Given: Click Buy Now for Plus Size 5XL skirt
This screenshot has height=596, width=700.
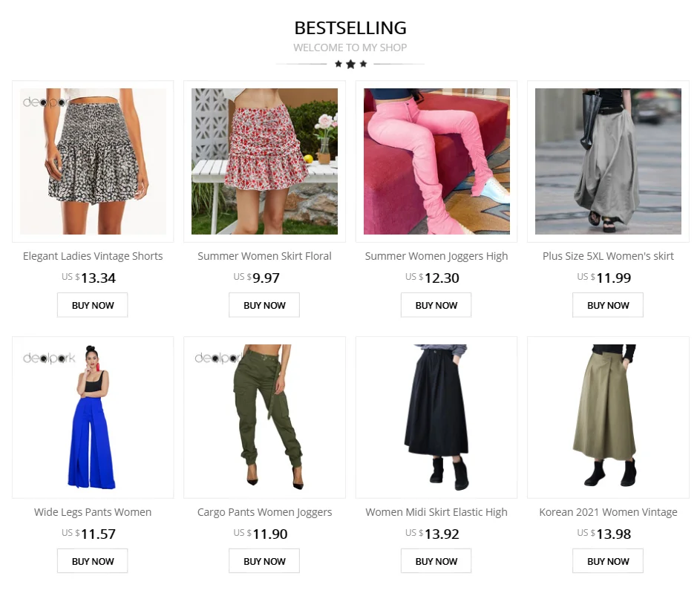Looking at the screenshot, I should click(x=608, y=305).
